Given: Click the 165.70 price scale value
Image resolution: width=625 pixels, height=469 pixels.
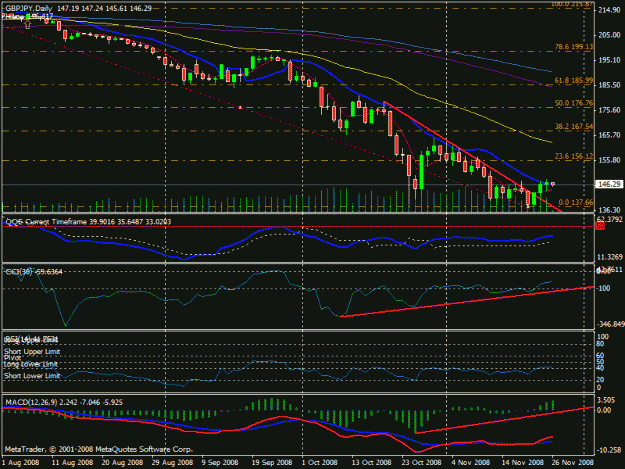Looking at the screenshot, I should [x=609, y=135].
